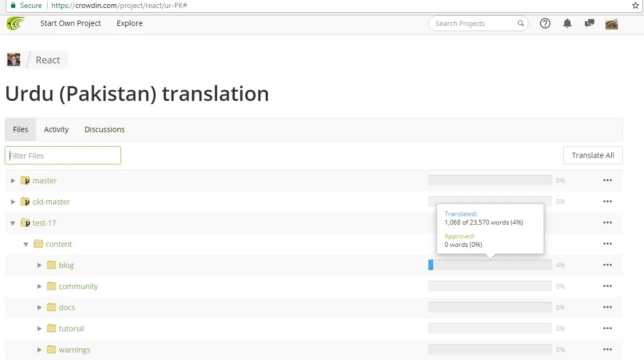Image resolution: width=644 pixels, height=362 pixels.
Task: Expand the warnings folder
Action: (39, 350)
